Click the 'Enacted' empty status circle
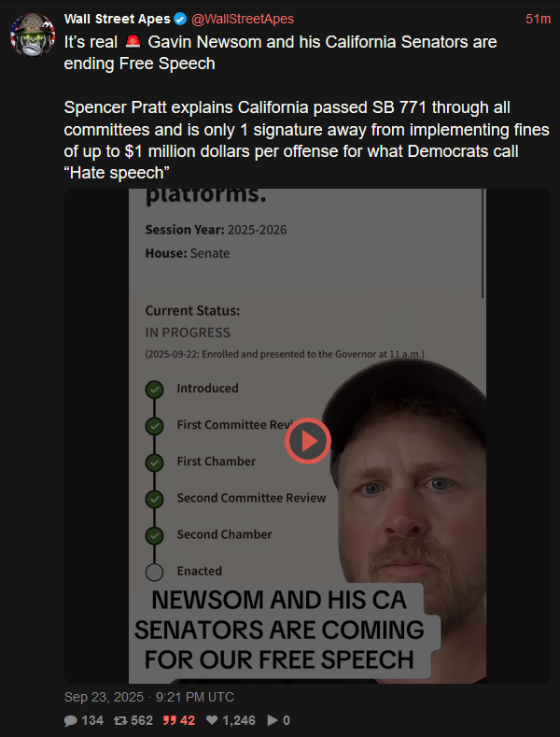Viewport: 560px width, 737px height. coord(154,572)
